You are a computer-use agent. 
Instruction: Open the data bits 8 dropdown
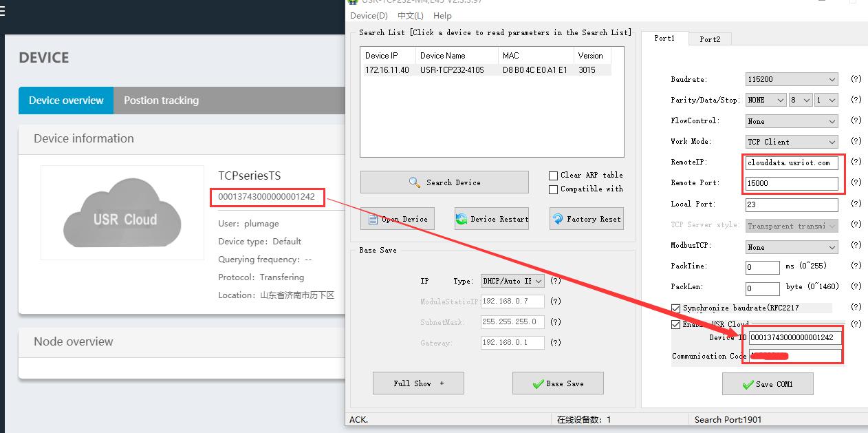click(x=801, y=100)
